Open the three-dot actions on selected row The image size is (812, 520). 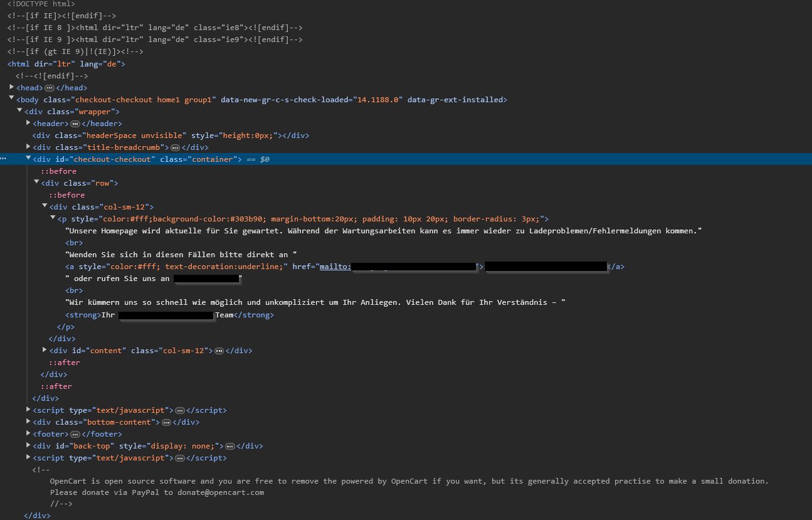coord(4,159)
